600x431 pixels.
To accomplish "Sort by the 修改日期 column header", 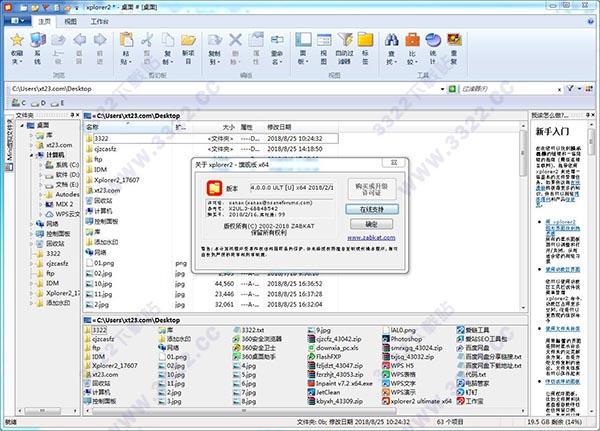I will [301, 127].
